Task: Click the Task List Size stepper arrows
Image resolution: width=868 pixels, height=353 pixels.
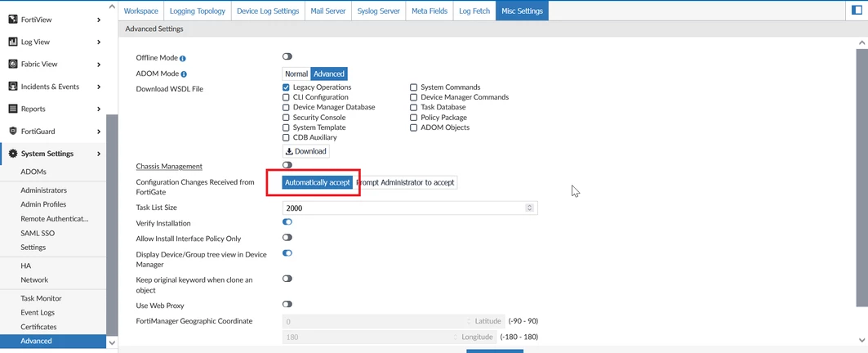Action: pyautogui.click(x=529, y=208)
